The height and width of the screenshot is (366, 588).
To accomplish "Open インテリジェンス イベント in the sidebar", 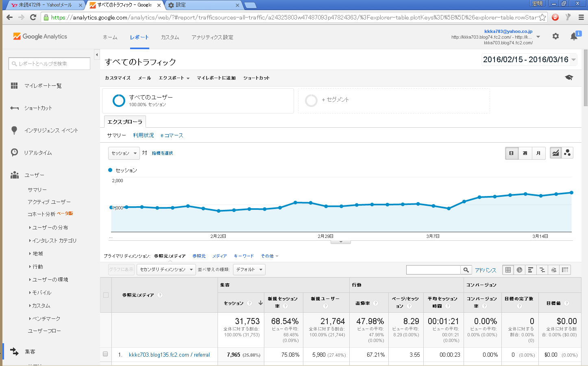I will point(51,130).
